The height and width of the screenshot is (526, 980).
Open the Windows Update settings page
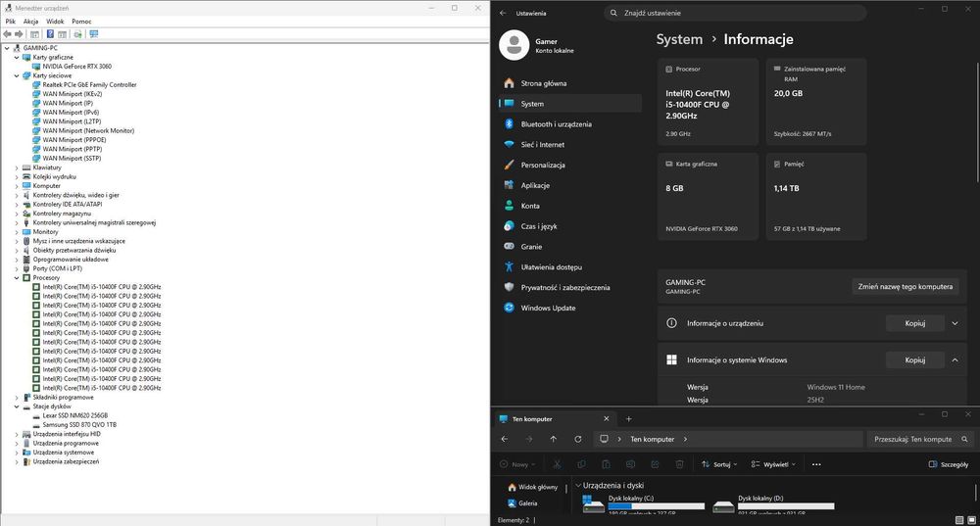[570, 308]
